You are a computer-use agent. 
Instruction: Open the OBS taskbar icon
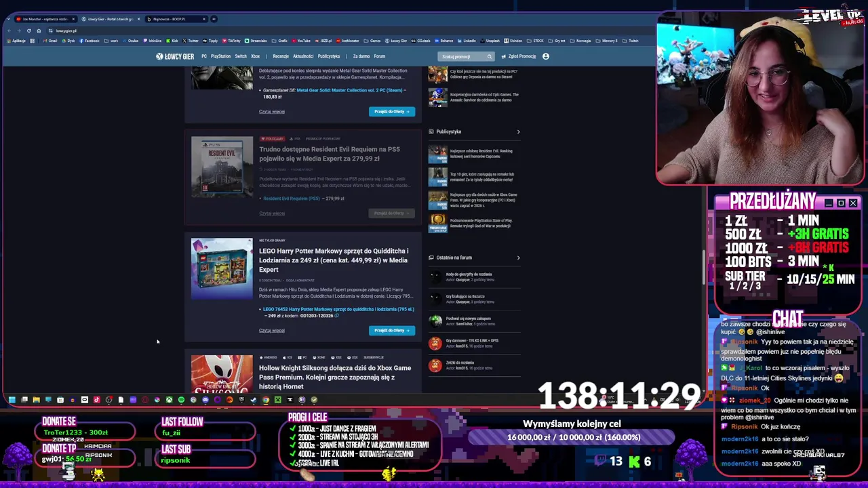coord(108,400)
